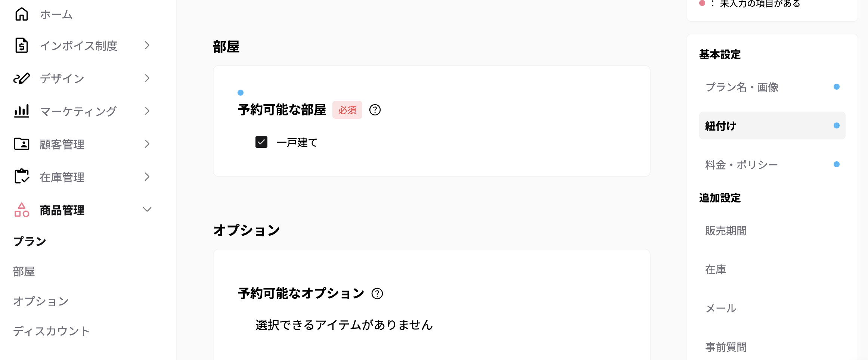Click the ディスカウント sidebar link
The width and height of the screenshot is (868, 360).
pos(51,331)
